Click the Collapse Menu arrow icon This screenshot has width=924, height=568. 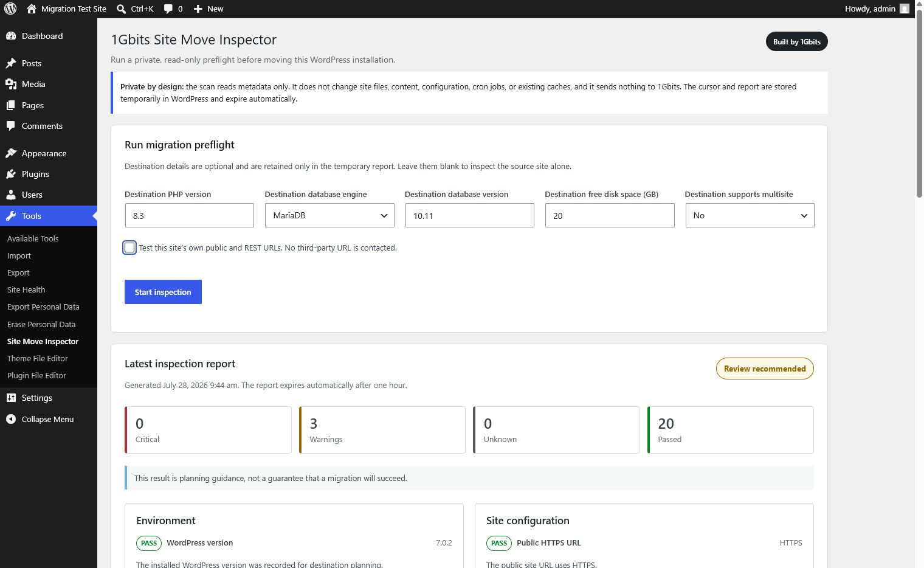(11, 419)
